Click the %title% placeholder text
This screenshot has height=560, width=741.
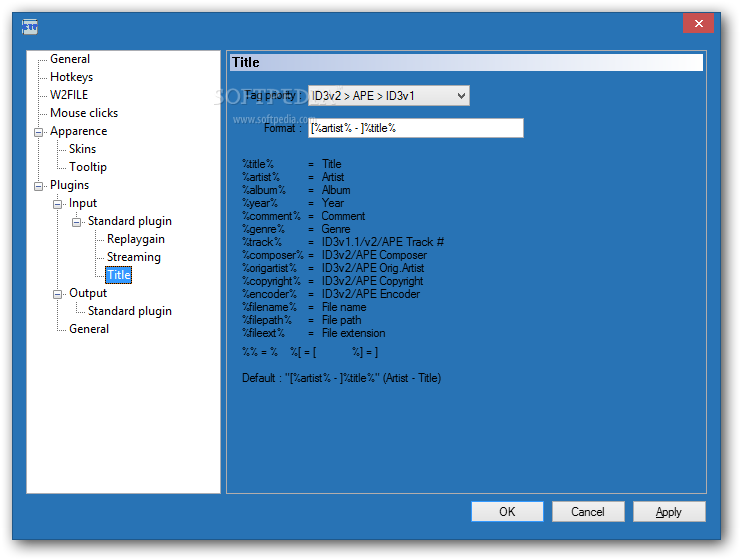[258, 164]
